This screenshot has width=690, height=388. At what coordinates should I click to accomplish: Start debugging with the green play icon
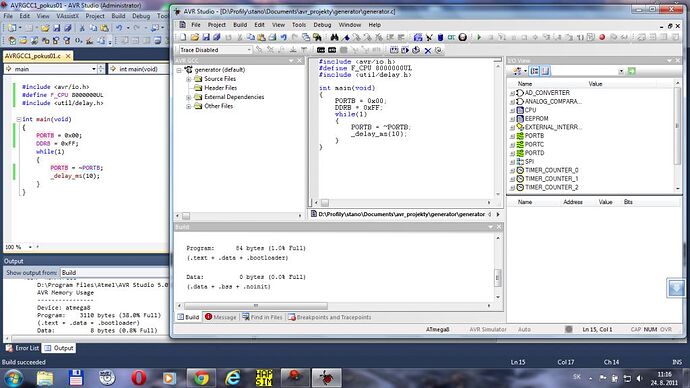(x=479, y=37)
